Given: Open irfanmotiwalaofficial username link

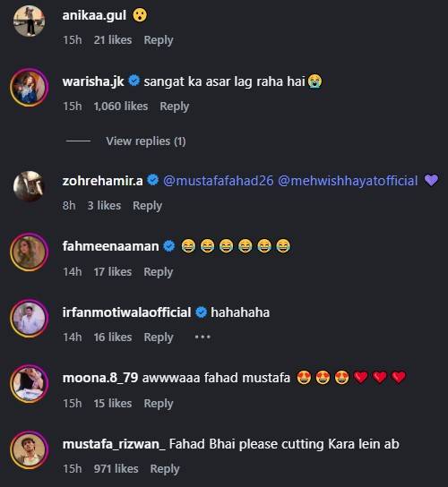Looking at the screenshot, I should [127, 312].
